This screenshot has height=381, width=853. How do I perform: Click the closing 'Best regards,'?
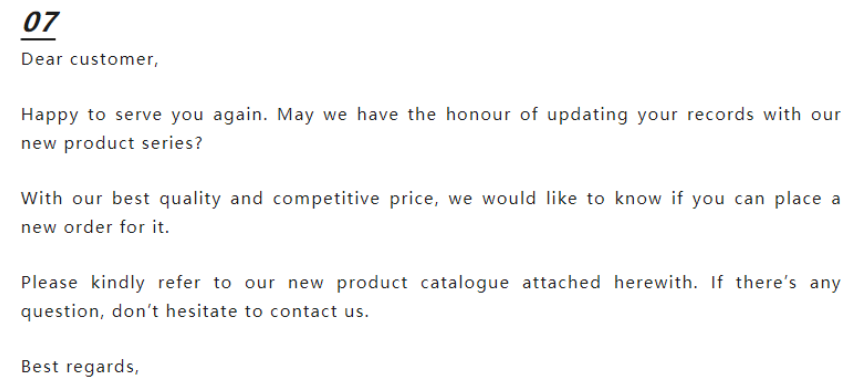pos(80,367)
